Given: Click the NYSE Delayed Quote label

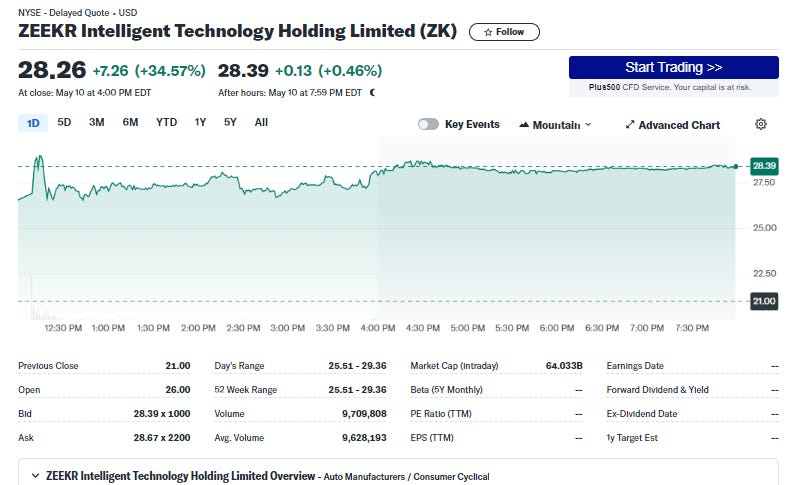Looking at the screenshot, I should (x=77, y=13).
